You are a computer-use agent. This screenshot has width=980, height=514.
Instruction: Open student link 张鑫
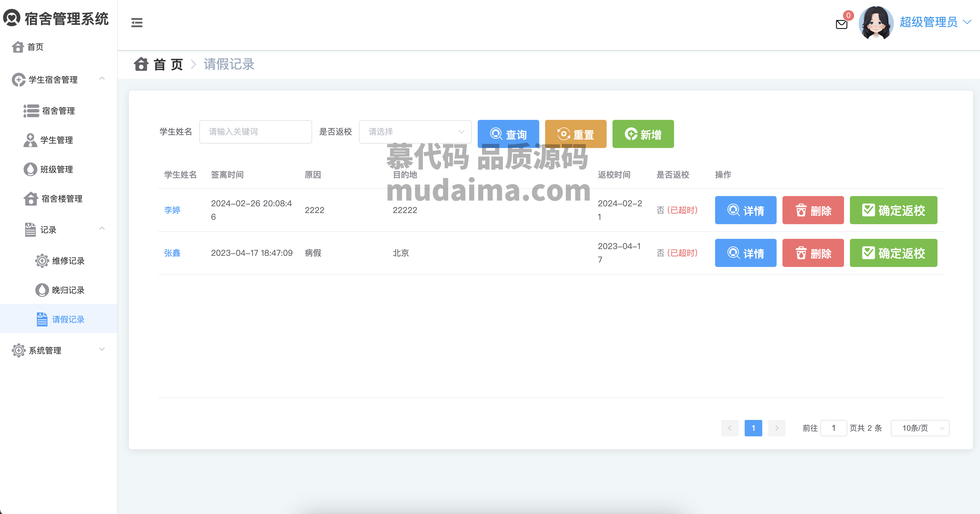pyautogui.click(x=172, y=253)
